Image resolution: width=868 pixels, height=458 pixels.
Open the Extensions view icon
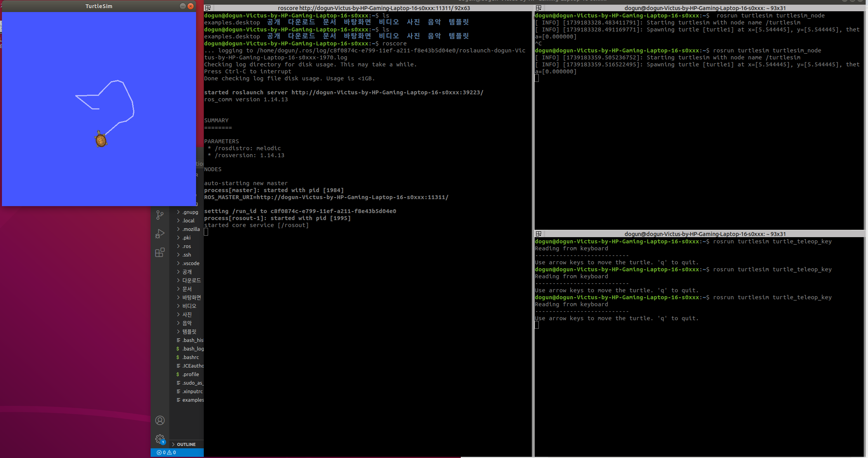click(x=160, y=253)
